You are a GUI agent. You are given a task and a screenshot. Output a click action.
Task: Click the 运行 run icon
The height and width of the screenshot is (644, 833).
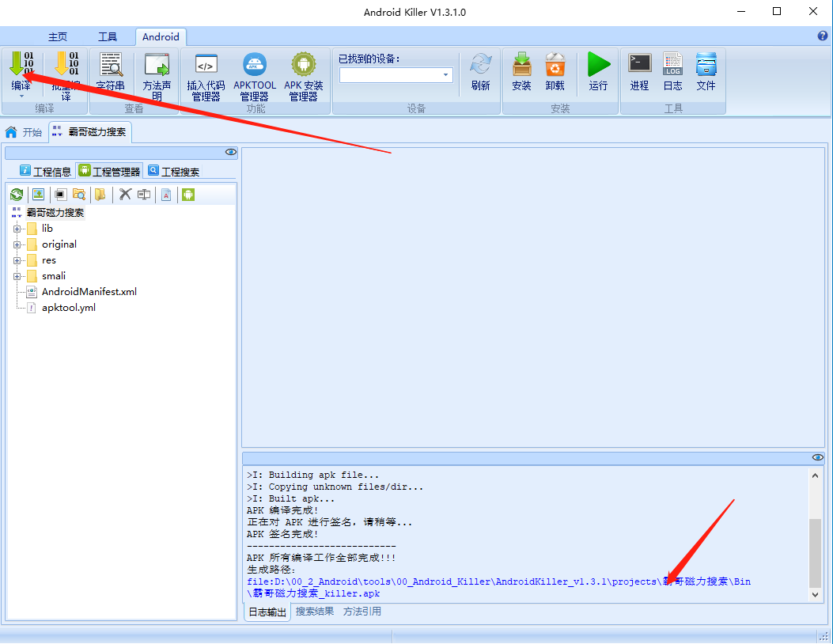598,71
